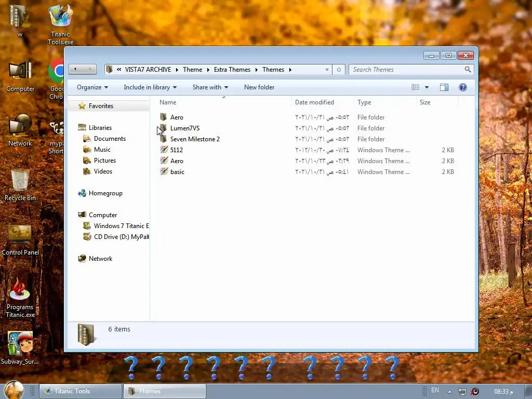Click the Music library icon

(87, 149)
